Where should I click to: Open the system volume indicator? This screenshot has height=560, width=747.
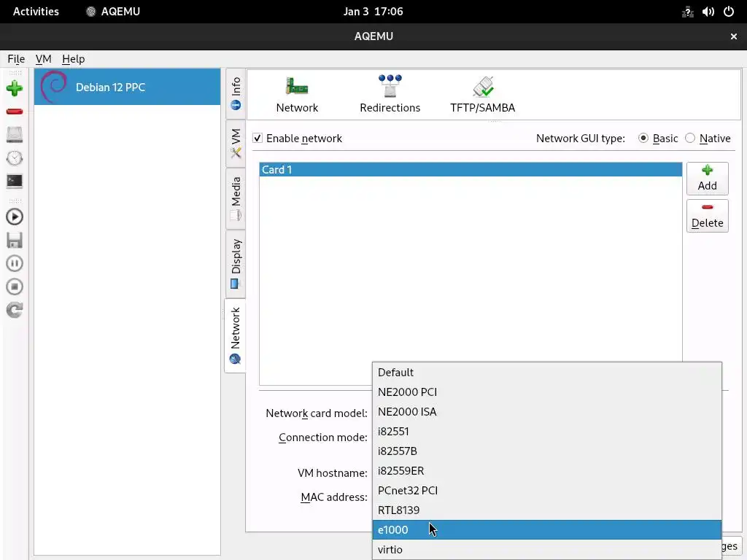point(708,12)
